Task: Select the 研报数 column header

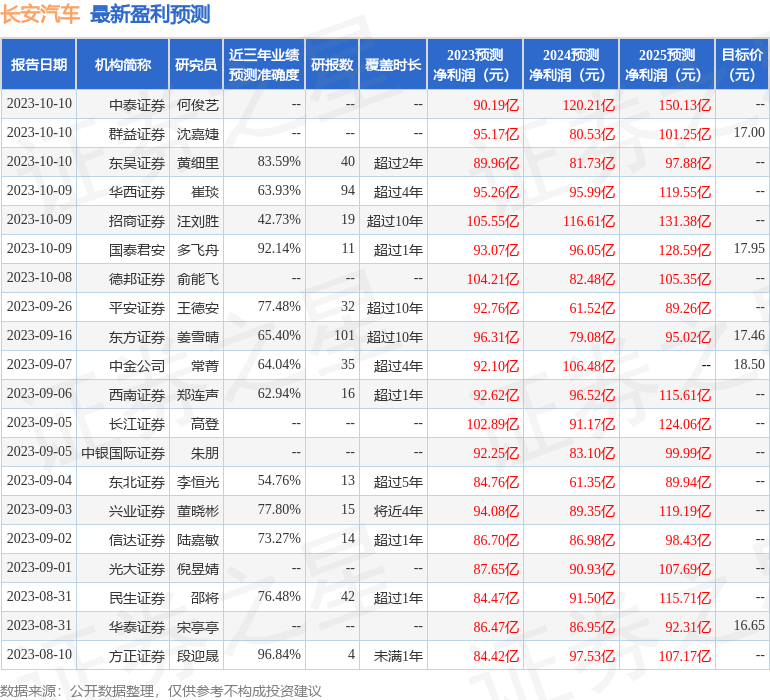Action: 332,64
